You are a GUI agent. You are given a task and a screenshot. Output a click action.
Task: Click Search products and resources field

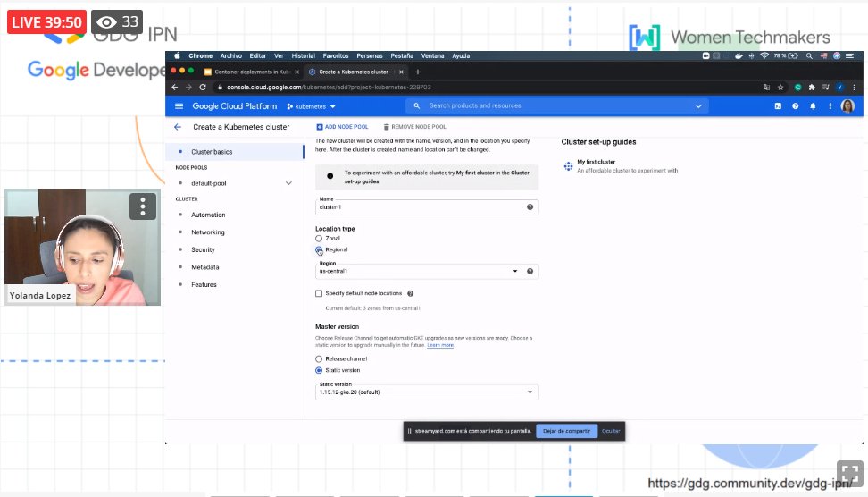click(556, 105)
